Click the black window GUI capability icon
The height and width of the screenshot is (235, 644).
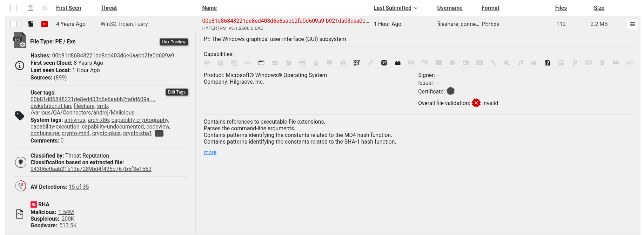tap(261, 63)
